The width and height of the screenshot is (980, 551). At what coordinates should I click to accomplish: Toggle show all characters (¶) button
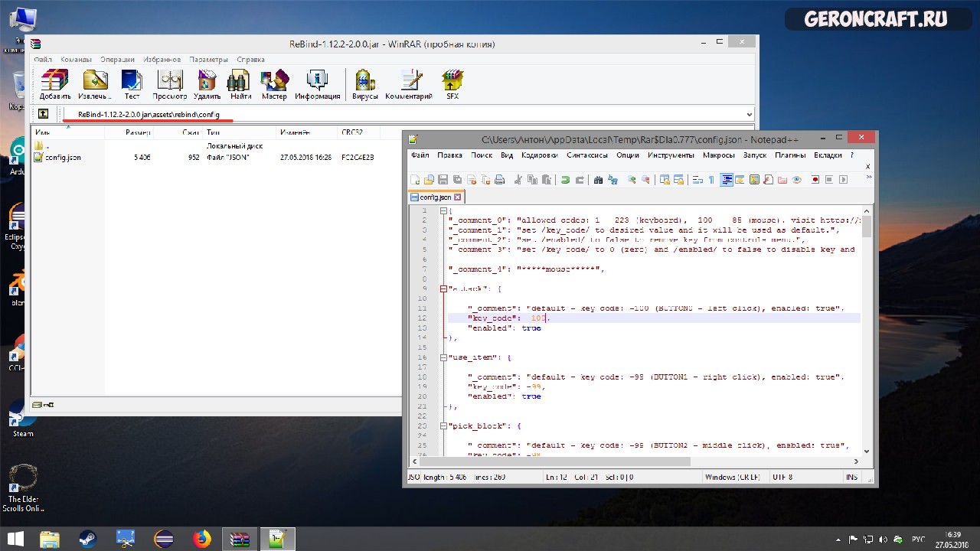tap(711, 180)
